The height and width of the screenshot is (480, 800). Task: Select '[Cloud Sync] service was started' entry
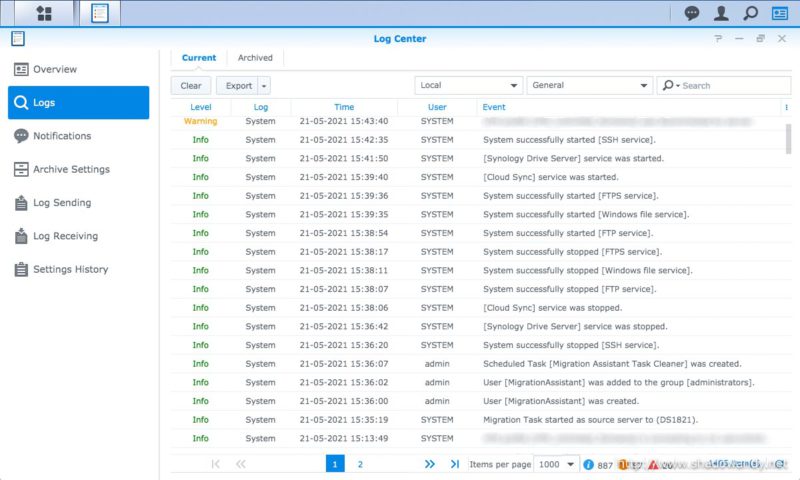tap(479, 177)
